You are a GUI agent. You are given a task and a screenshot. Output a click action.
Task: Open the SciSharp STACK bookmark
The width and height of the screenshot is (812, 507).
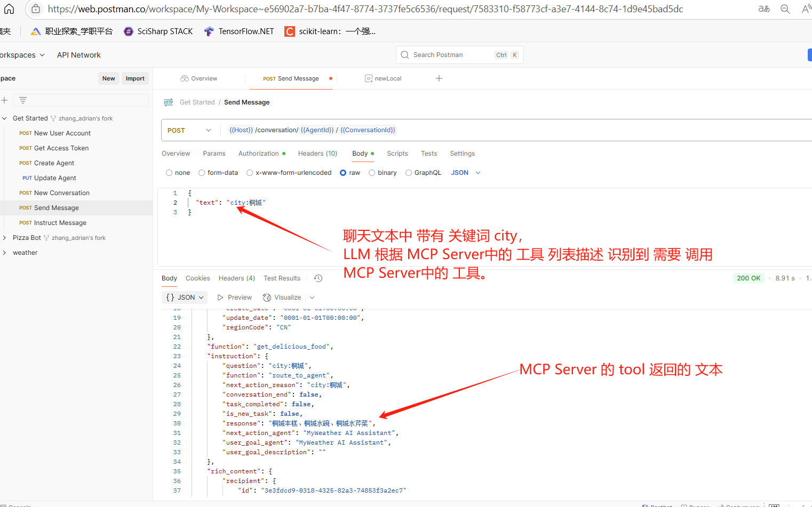pos(158,31)
